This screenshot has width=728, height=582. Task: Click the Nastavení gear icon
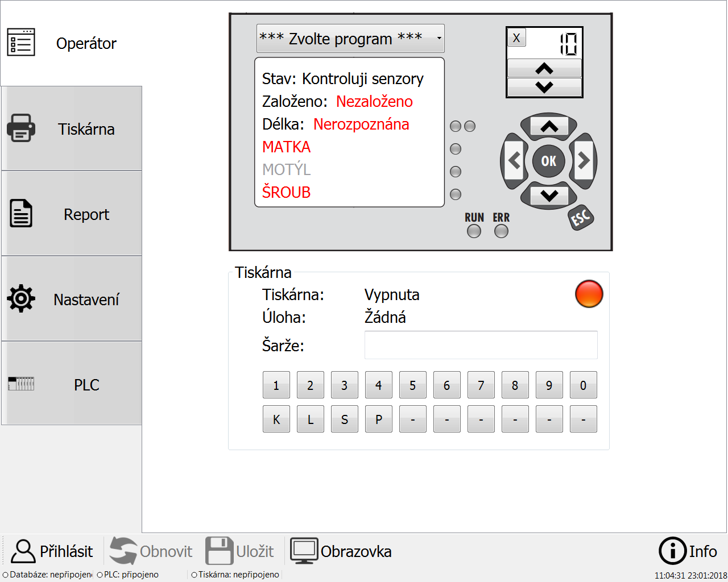coord(21,298)
